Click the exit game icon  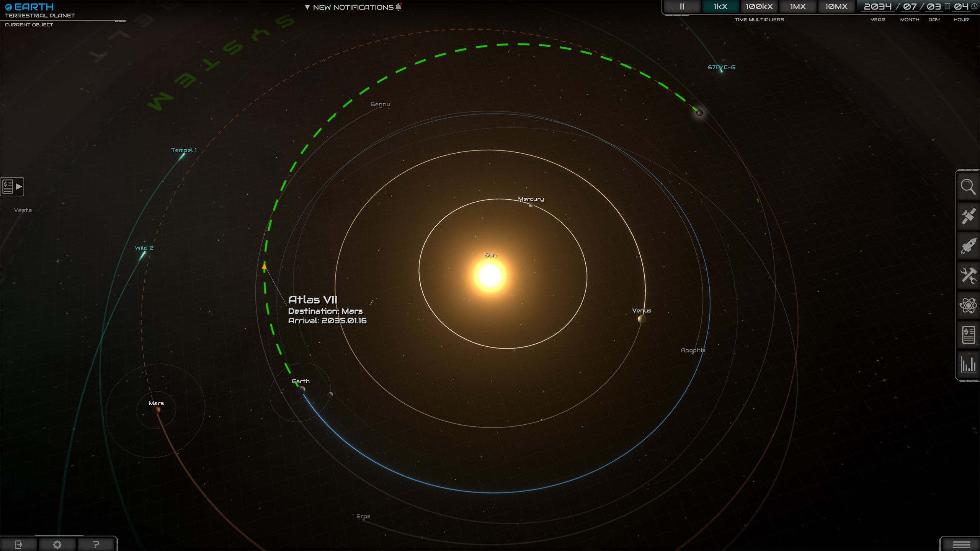(18, 544)
